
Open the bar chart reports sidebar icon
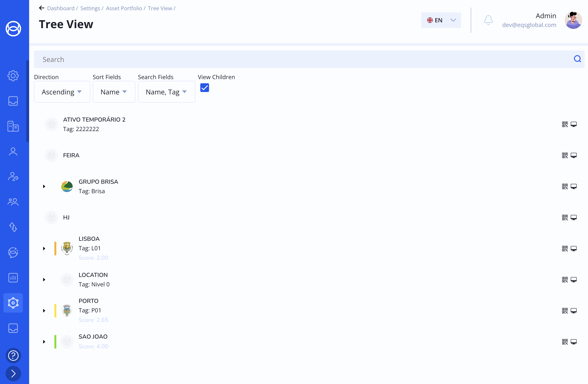(x=13, y=278)
